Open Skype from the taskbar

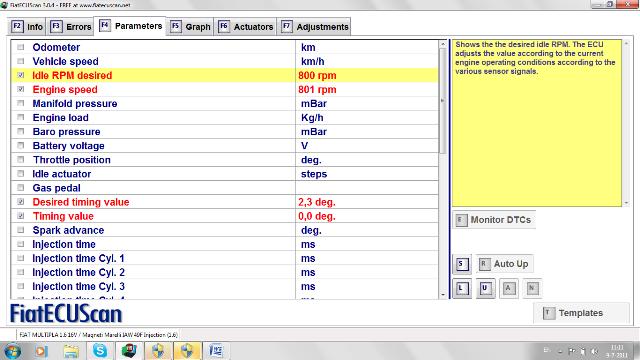pyautogui.click(x=100, y=351)
